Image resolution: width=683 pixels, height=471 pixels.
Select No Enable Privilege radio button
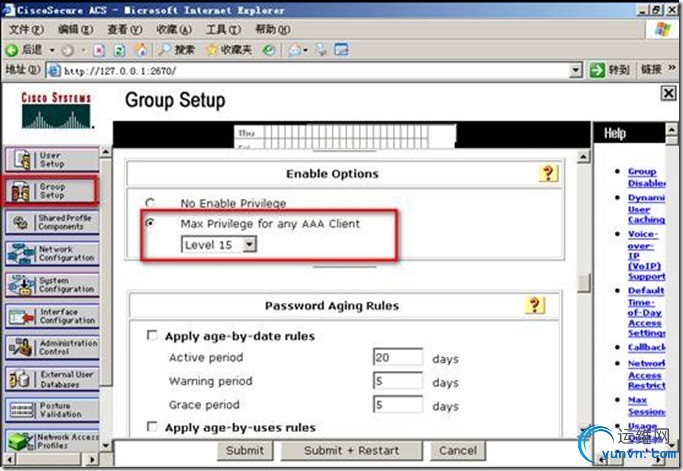pos(150,203)
